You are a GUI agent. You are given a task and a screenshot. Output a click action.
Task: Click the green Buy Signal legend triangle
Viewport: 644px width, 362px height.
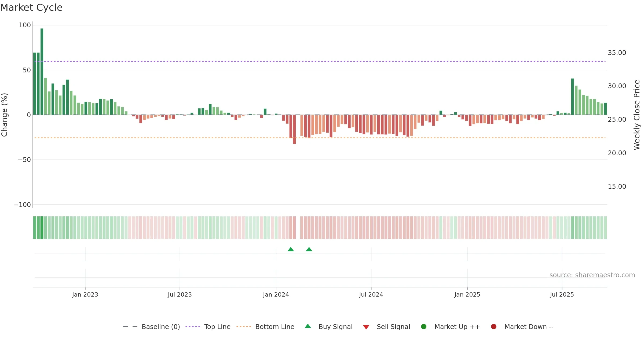308,326
